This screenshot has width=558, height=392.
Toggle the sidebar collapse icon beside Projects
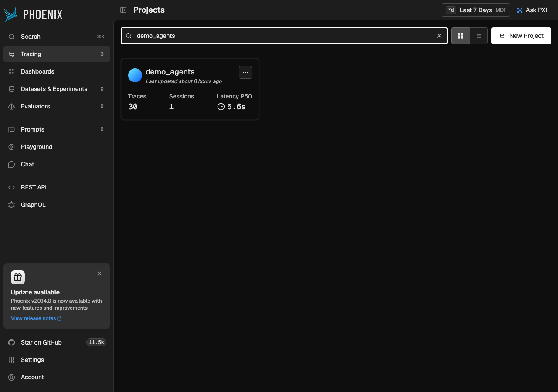click(123, 10)
